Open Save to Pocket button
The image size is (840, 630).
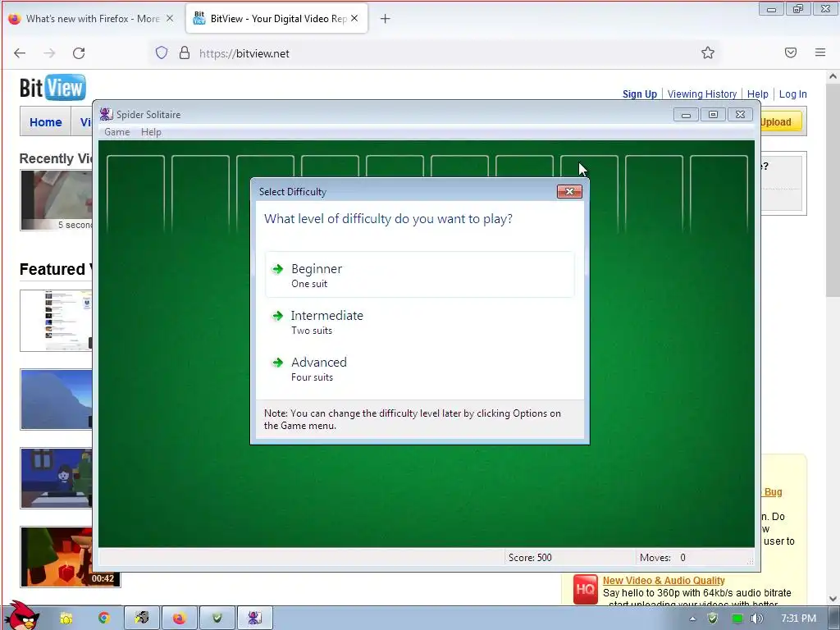pyautogui.click(x=791, y=52)
